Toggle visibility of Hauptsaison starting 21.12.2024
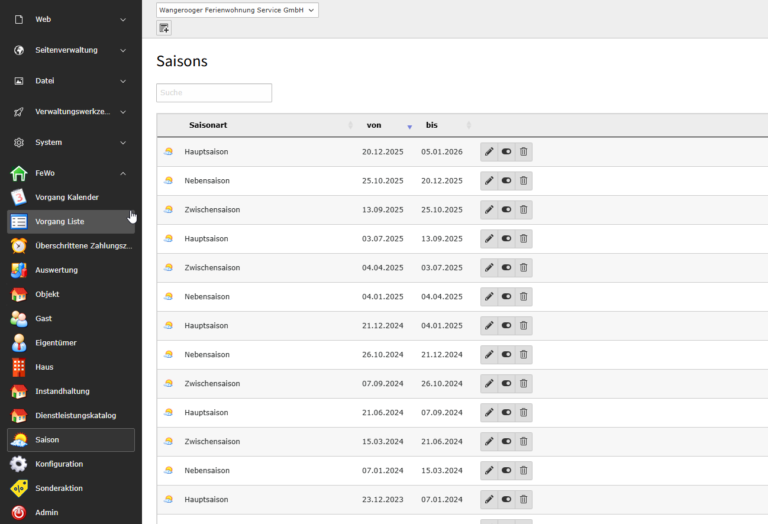The width and height of the screenshot is (768, 524). coord(506,325)
